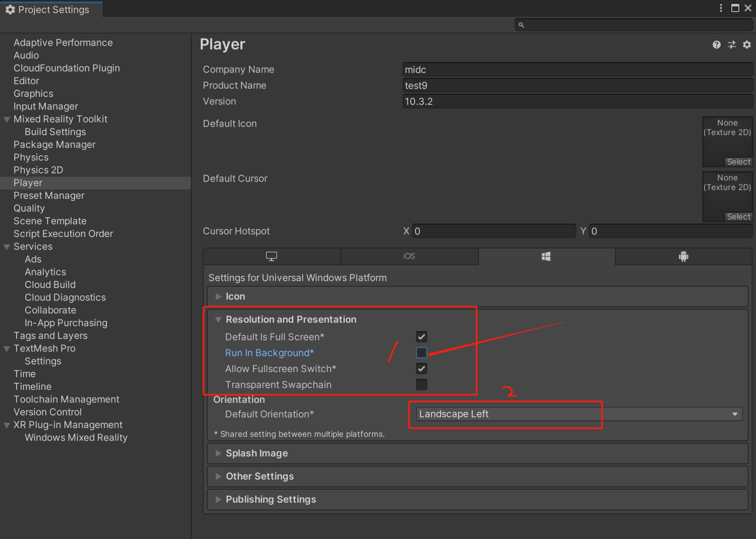Select the Project Settings window tab

51,10
